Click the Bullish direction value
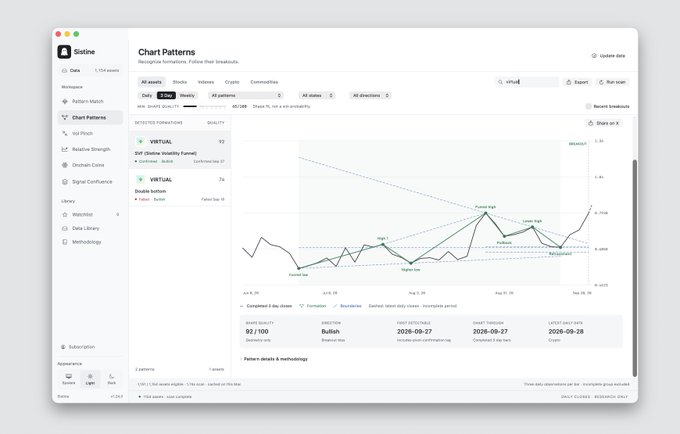Viewport: 680px width, 434px height. [x=330, y=332]
